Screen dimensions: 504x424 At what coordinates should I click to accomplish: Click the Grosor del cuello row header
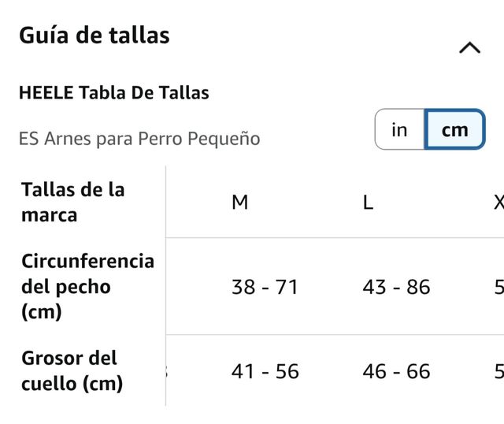tap(72, 370)
